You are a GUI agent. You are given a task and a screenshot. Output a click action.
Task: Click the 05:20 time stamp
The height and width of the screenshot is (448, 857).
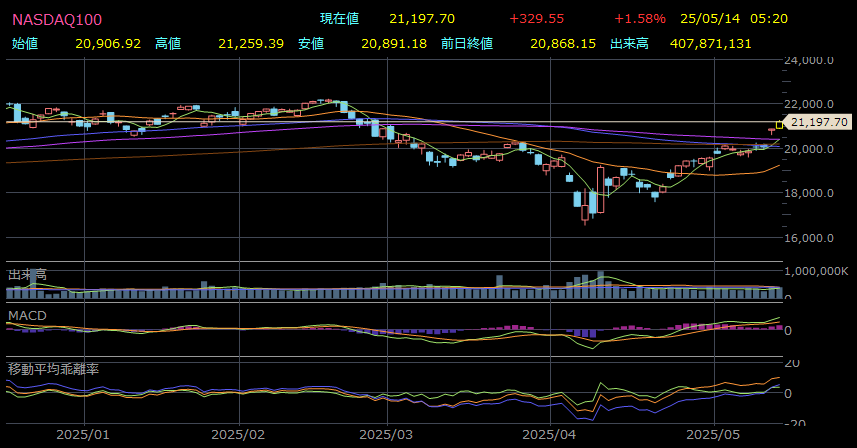click(x=769, y=19)
